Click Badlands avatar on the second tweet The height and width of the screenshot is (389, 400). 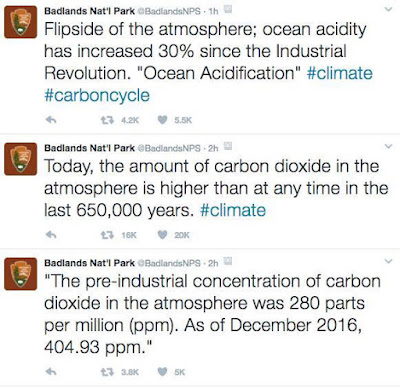click(x=21, y=159)
